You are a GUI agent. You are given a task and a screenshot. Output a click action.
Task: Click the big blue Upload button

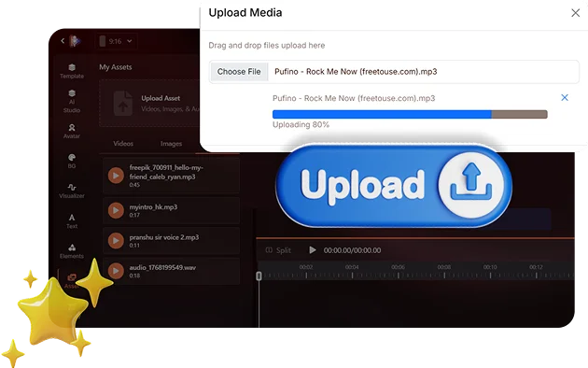[394, 186]
